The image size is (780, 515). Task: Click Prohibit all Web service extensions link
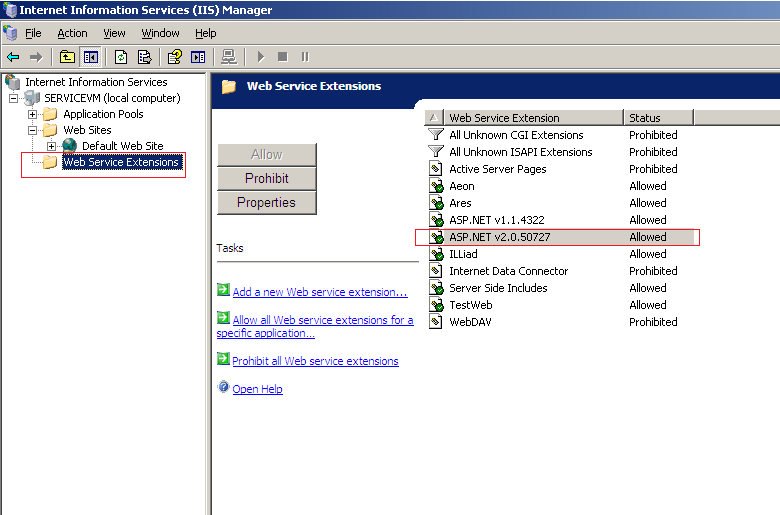pos(315,361)
